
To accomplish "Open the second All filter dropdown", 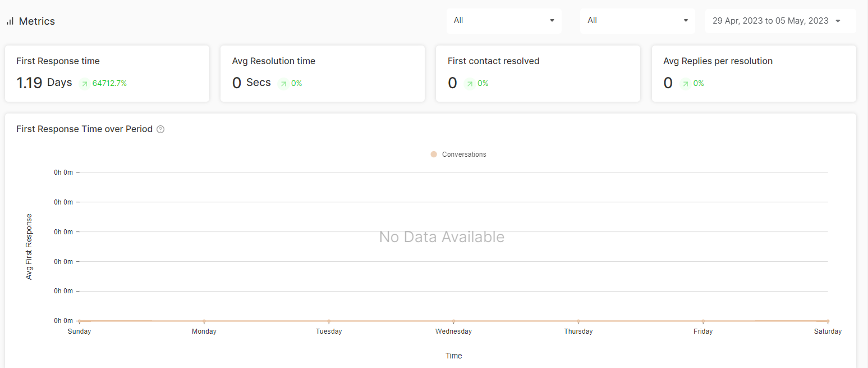I will tap(637, 21).
